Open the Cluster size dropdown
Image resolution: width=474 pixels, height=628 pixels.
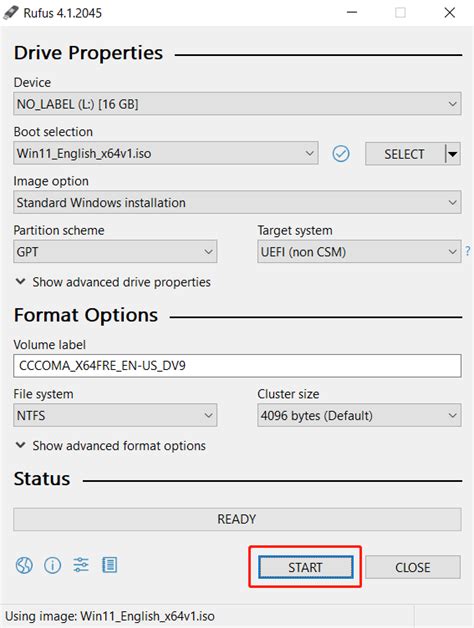click(359, 415)
